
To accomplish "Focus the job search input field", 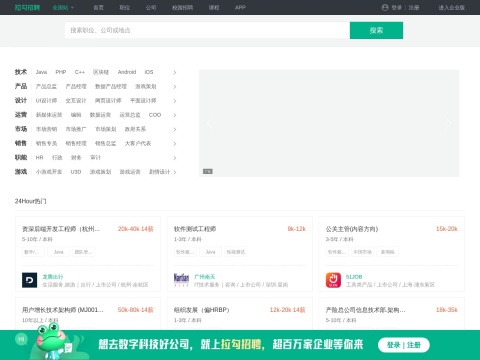I will pyautogui.click(x=207, y=30).
